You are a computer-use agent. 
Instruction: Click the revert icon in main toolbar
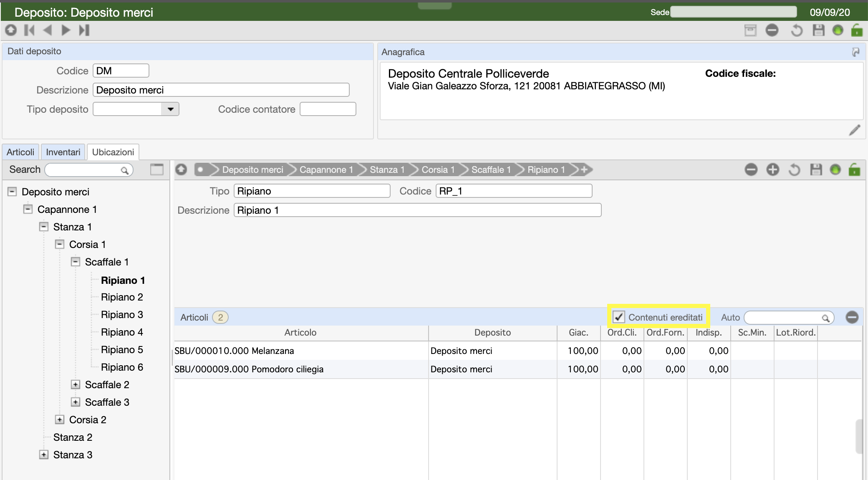click(797, 30)
